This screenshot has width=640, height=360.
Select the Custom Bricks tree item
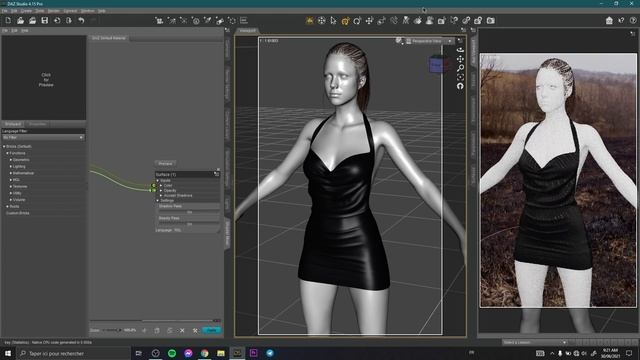click(x=18, y=213)
